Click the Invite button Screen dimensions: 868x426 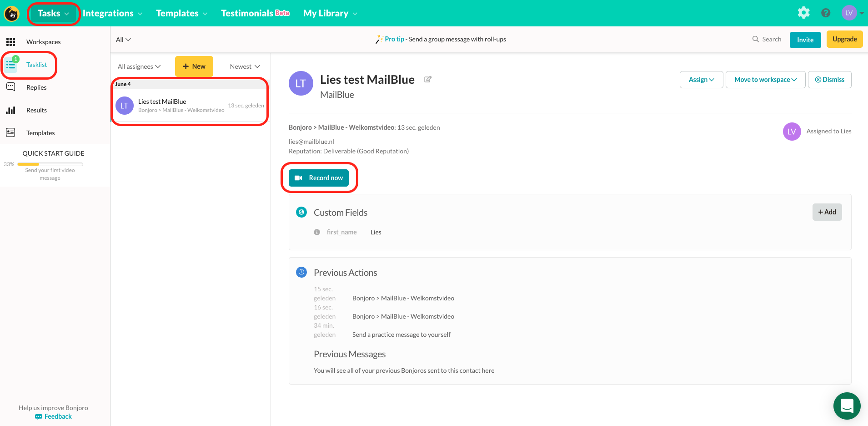click(x=805, y=40)
